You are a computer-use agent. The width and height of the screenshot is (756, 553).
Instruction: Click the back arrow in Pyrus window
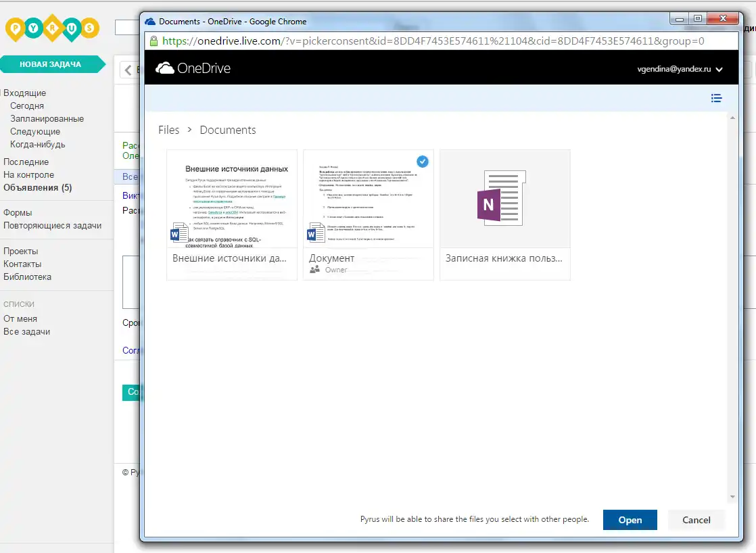[x=128, y=70]
